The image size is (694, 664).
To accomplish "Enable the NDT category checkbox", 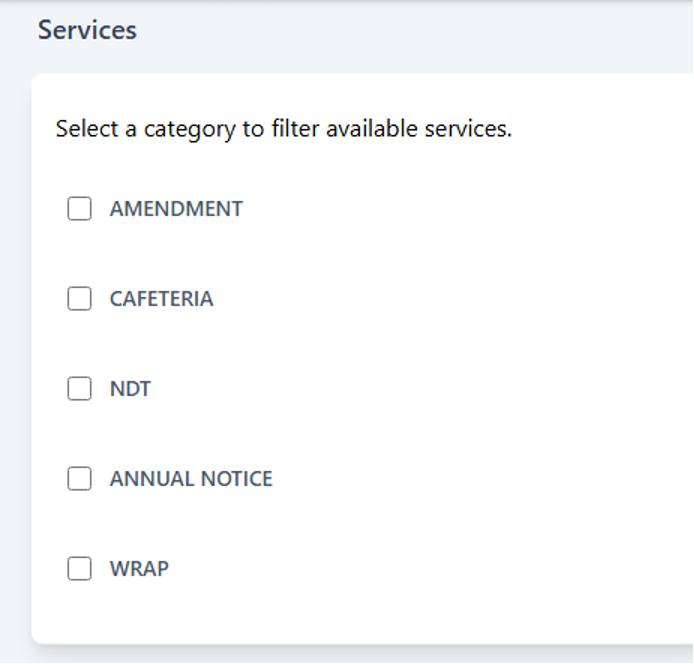I will coord(79,389).
